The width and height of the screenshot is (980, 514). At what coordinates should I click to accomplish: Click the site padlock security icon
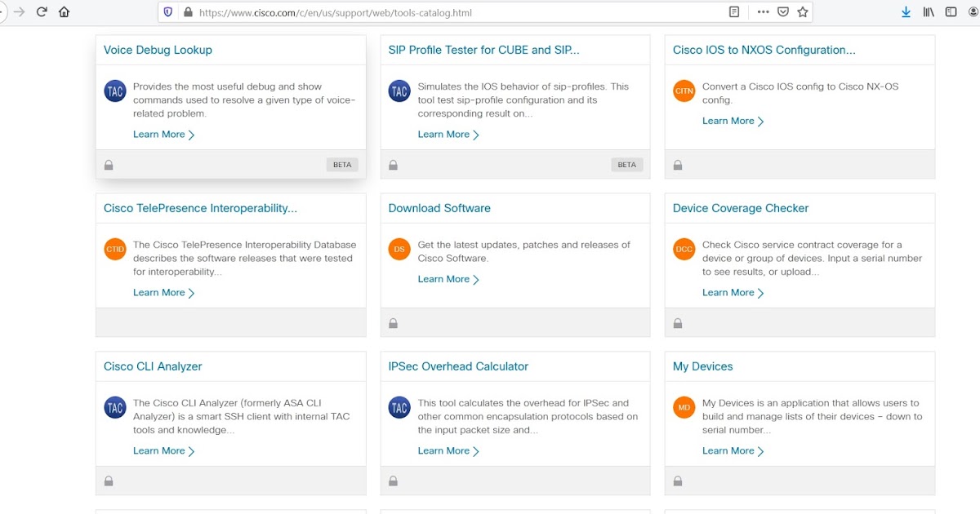188,12
